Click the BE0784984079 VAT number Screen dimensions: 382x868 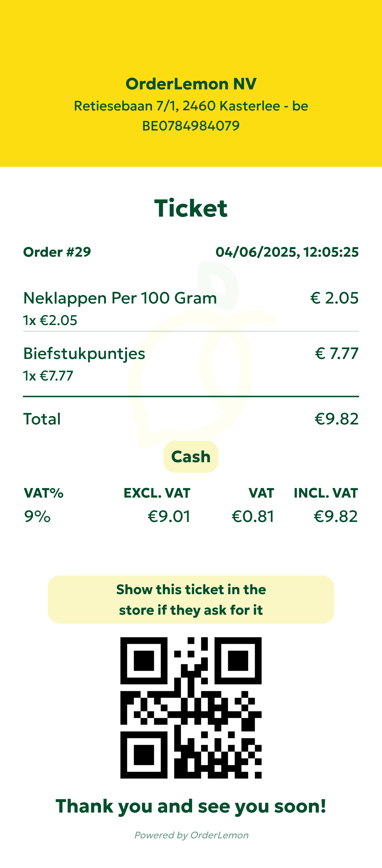(x=191, y=126)
